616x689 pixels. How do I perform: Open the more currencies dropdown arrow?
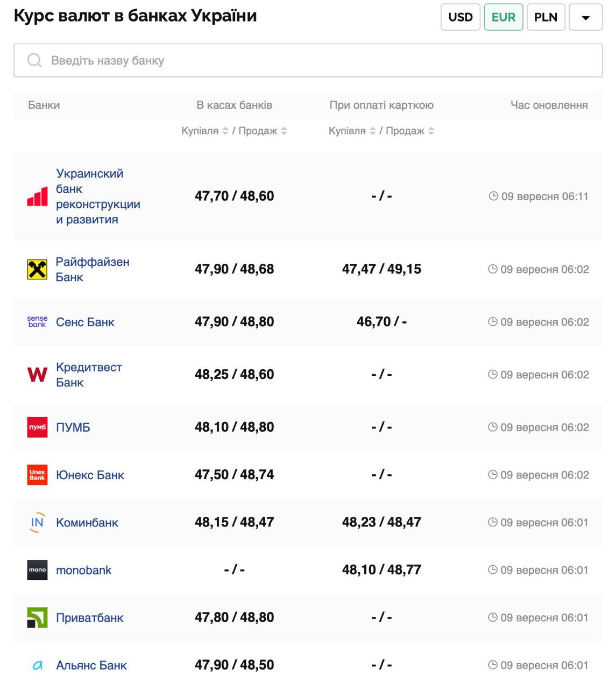tap(585, 17)
